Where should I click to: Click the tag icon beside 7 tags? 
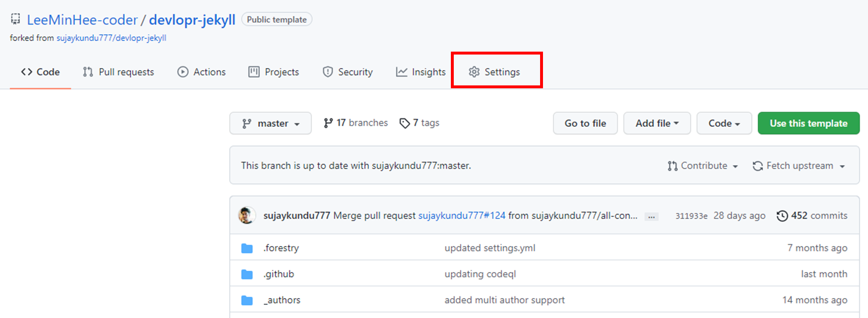(x=405, y=124)
